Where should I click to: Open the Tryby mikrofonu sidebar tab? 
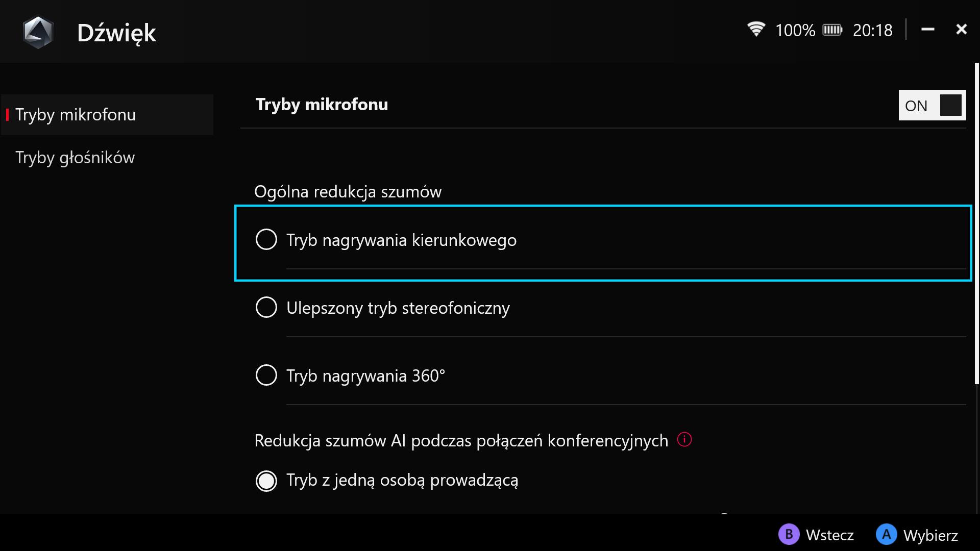click(107, 115)
